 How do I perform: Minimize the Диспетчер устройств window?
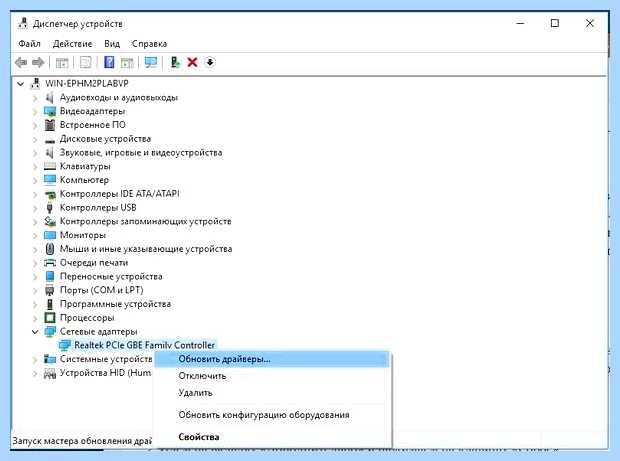(x=520, y=23)
